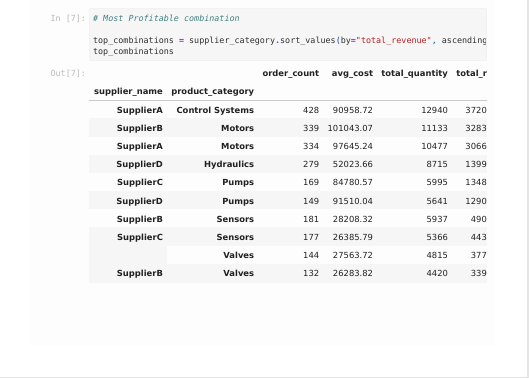The height and width of the screenshot is (378, 529).
Task: Click order count value 181
Action: click(311, 219)
